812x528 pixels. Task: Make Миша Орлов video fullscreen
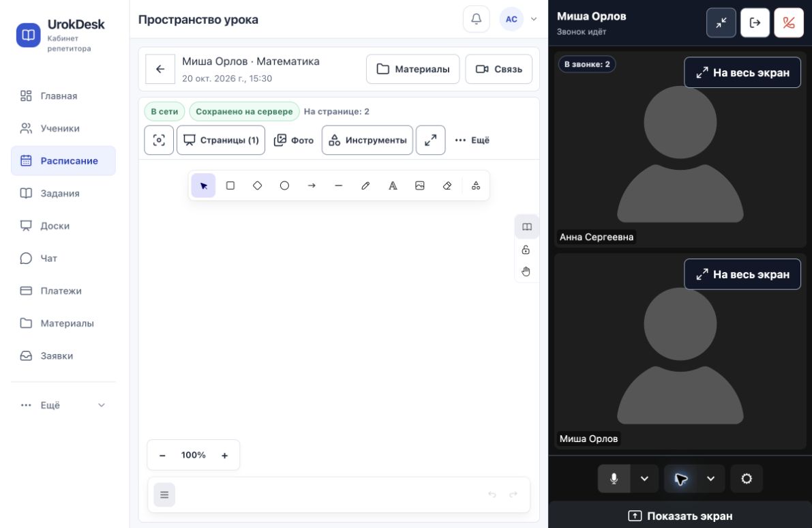tap(742, 274)
